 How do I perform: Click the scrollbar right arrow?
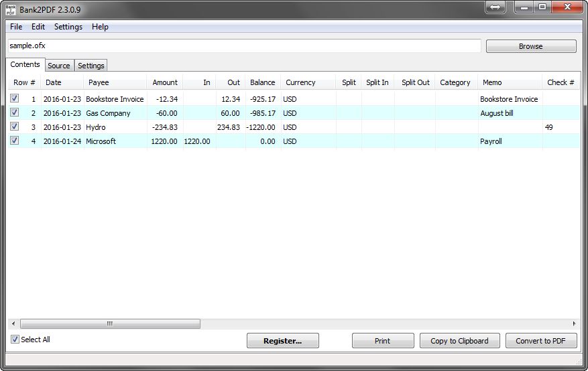point(574,323)
